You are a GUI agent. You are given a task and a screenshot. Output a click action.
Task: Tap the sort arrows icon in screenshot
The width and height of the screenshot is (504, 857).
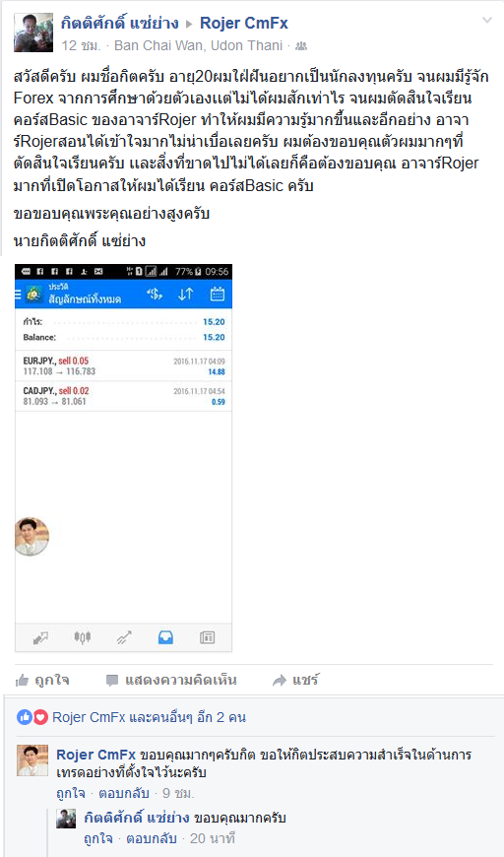point(186,295)
